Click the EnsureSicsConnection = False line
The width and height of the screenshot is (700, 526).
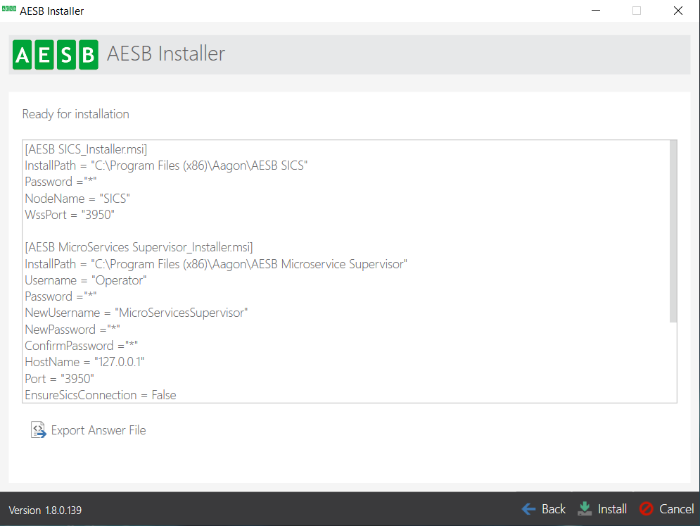coord(100,395)
